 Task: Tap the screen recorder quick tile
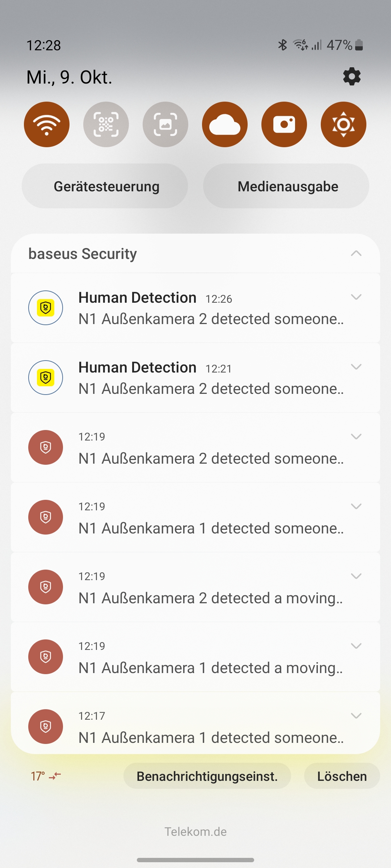pos(284,124)
